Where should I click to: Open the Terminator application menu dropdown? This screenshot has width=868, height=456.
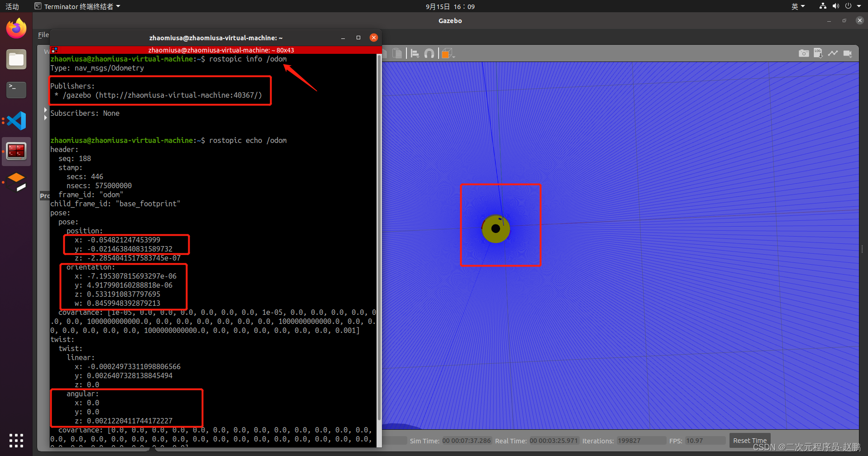pos(78,6)
